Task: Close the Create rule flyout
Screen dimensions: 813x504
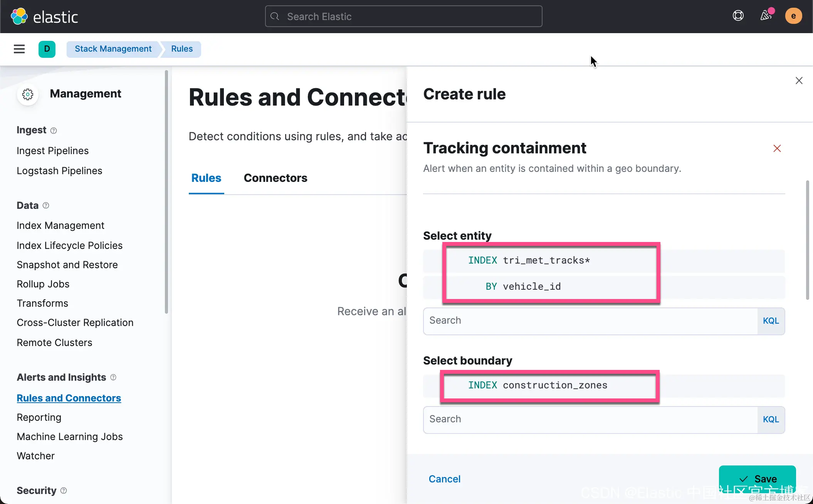Action: (x=799, y=81)
